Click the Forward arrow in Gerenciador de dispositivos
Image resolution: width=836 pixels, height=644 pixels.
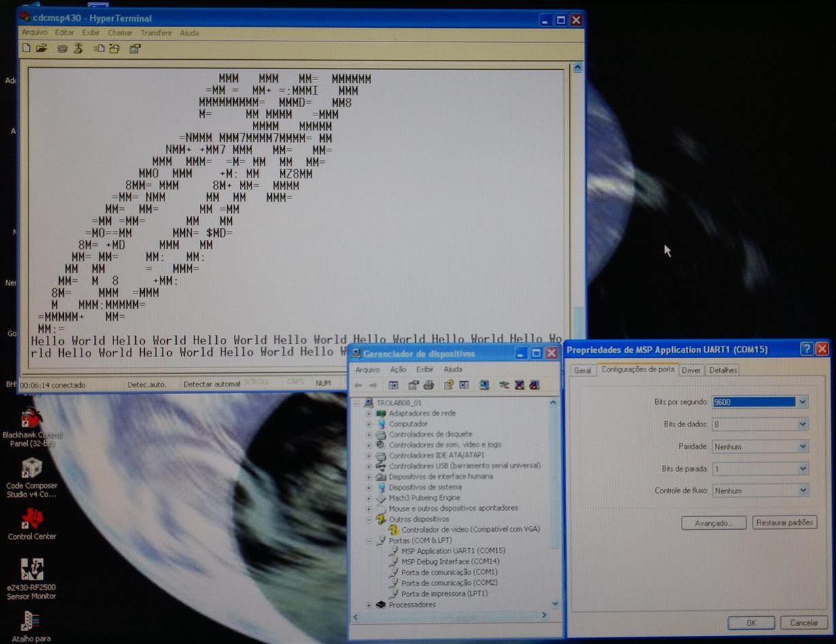(373, 385)
